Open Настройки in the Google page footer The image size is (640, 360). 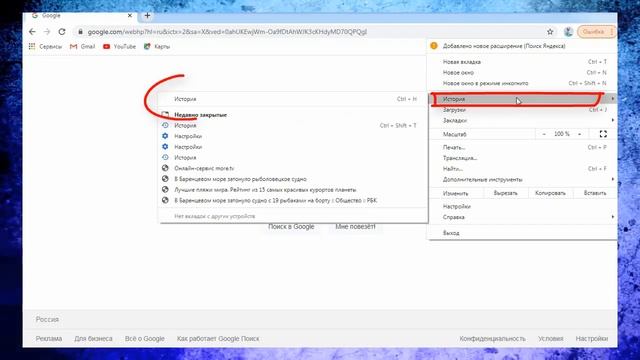pyautogui.click(x=591, y=339)
